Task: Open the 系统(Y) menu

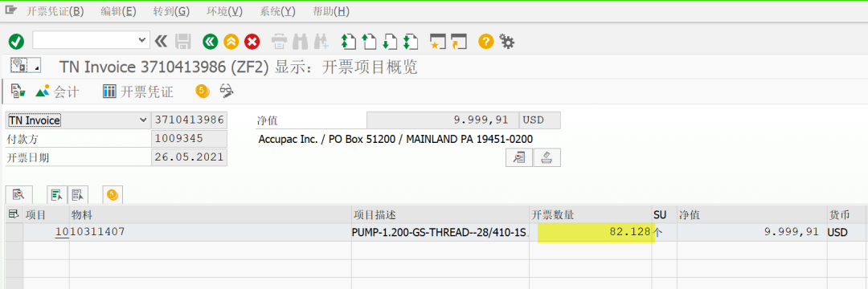Action: click(277, 11)
